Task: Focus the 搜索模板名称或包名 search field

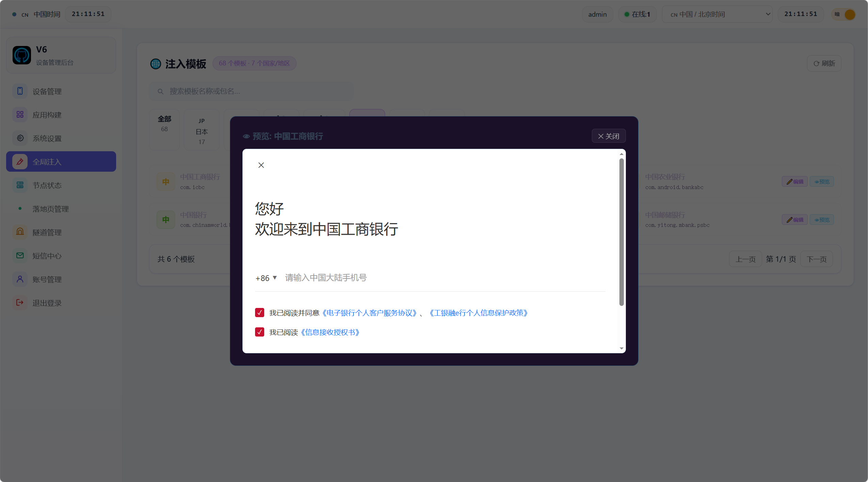Action: [251, 91]
